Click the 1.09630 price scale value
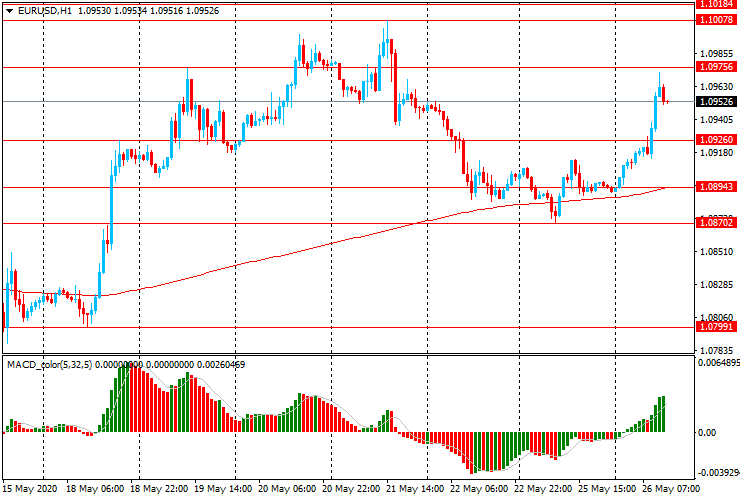 [x=717, y=87]
